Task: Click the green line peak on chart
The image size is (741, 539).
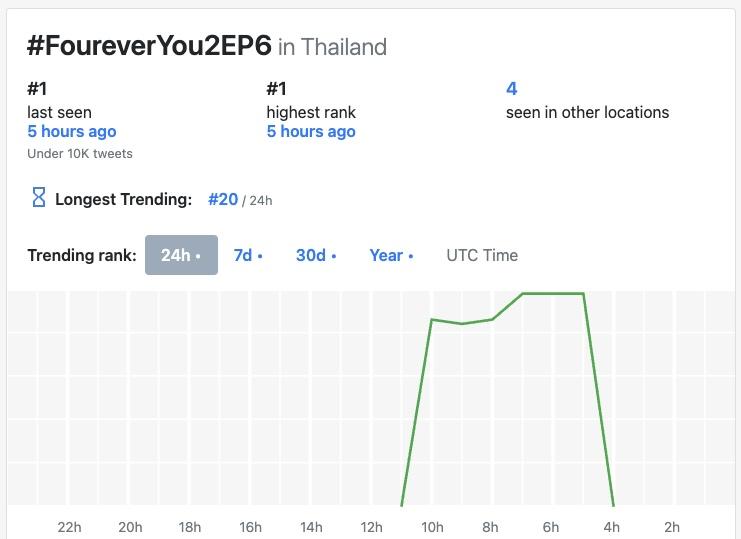Action: coord(553,294)
